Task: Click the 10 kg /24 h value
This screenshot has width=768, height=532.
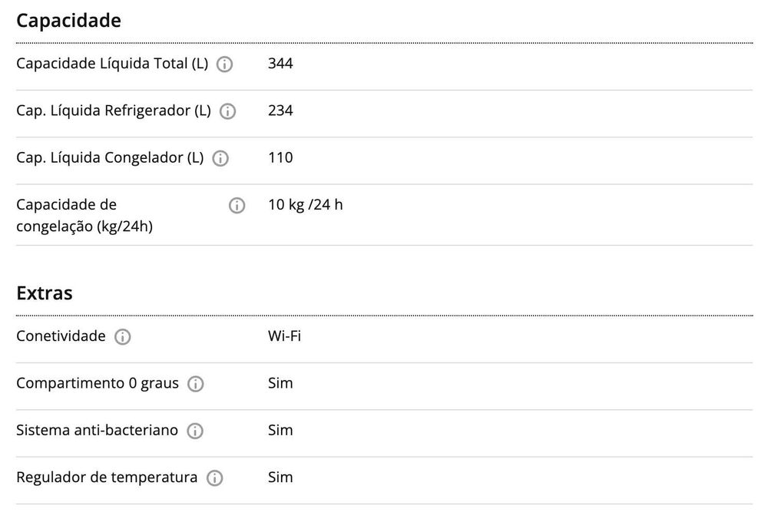Action: coord(305,205)
